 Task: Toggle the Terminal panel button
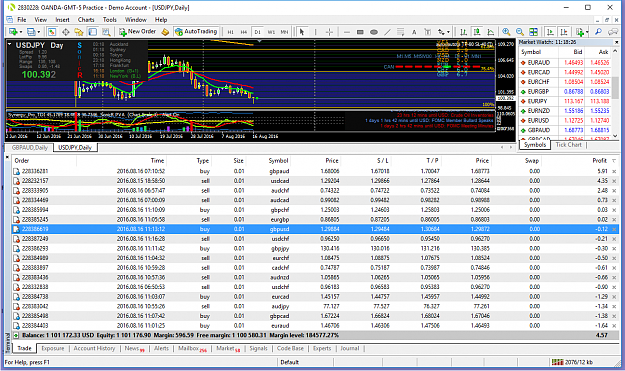tap(92, 32)
